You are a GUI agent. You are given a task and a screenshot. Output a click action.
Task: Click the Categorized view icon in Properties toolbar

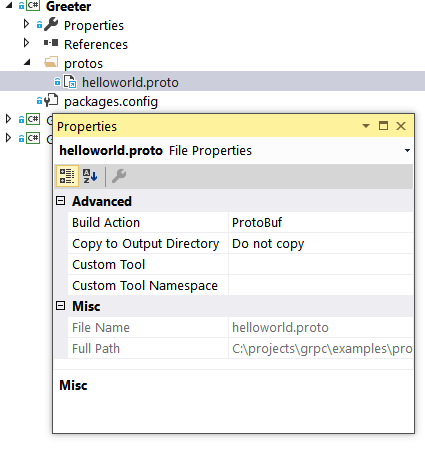point(67,176)
